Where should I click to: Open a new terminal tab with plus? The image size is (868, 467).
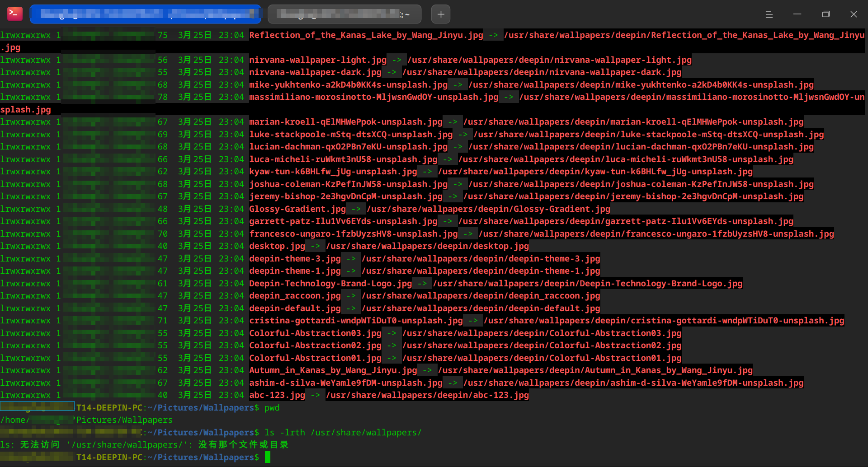[441, 14]
